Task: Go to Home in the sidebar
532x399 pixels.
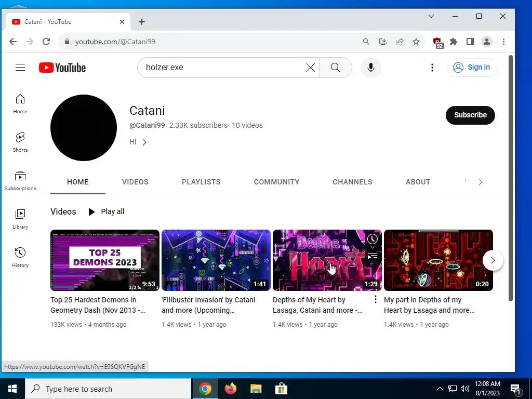Action: (20, 104)
